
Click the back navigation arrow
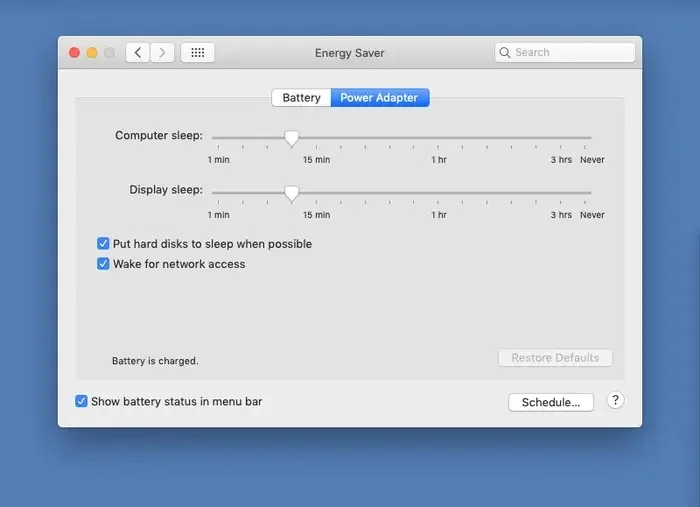click(138, 52)
